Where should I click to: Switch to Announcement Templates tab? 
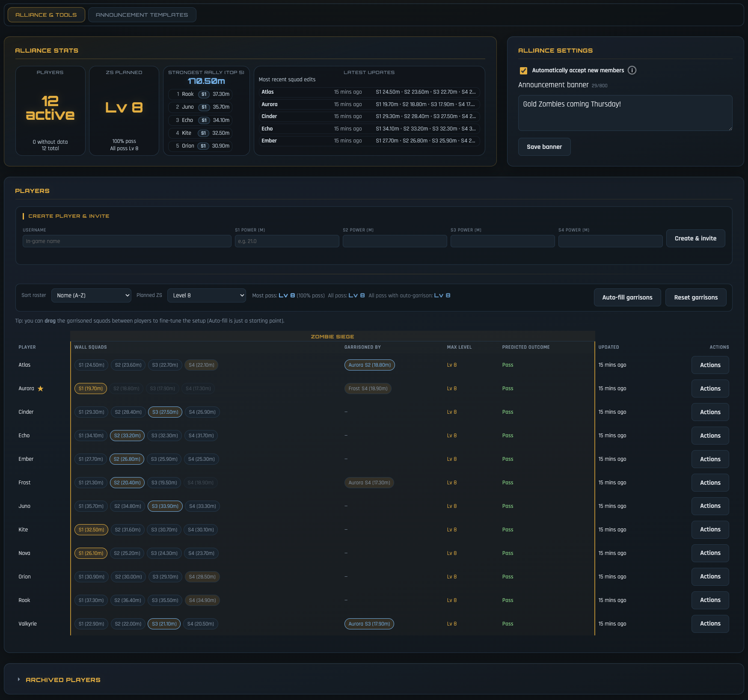pyautogui.click(x=142, y=15)
